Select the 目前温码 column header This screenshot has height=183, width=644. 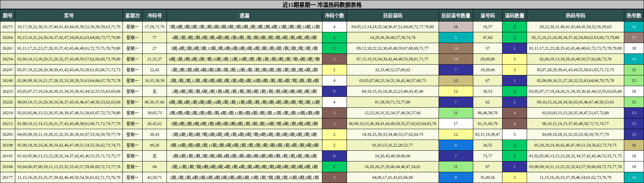point(392,16)
